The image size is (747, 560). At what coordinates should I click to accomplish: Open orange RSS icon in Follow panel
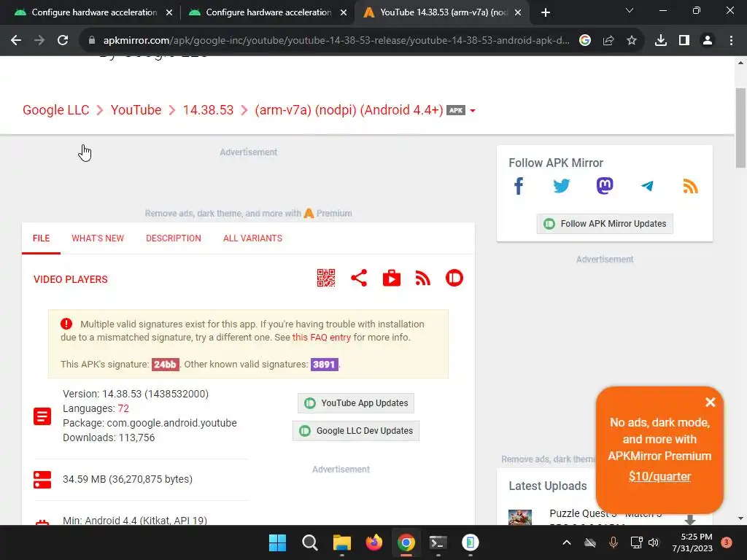tap(690, 186)
